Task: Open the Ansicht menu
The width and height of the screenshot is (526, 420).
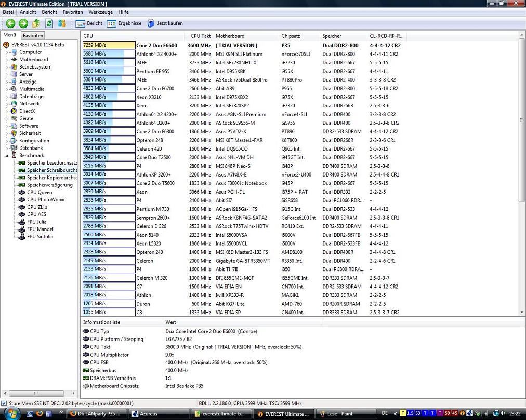Action: click(28, 12)
